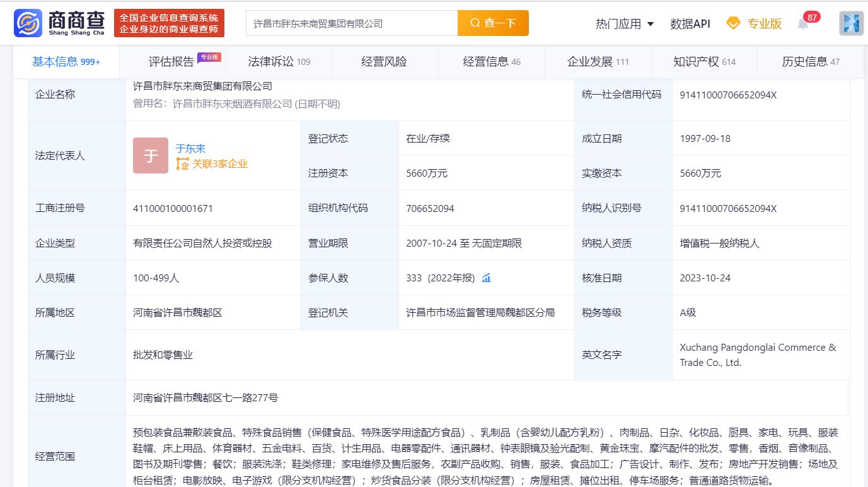Click the 纳税人识别号 label

[611, 208]
